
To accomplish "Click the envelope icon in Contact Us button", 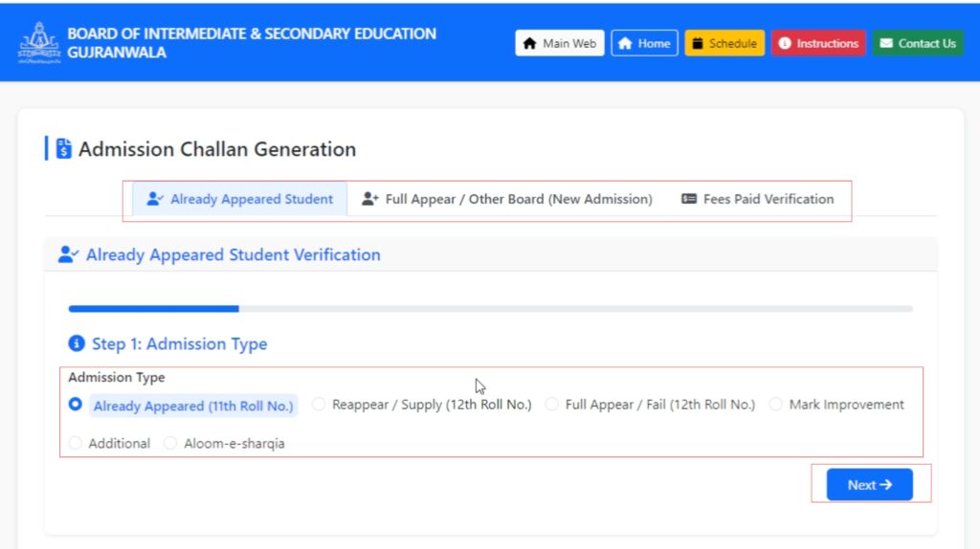I will point(886,44).
